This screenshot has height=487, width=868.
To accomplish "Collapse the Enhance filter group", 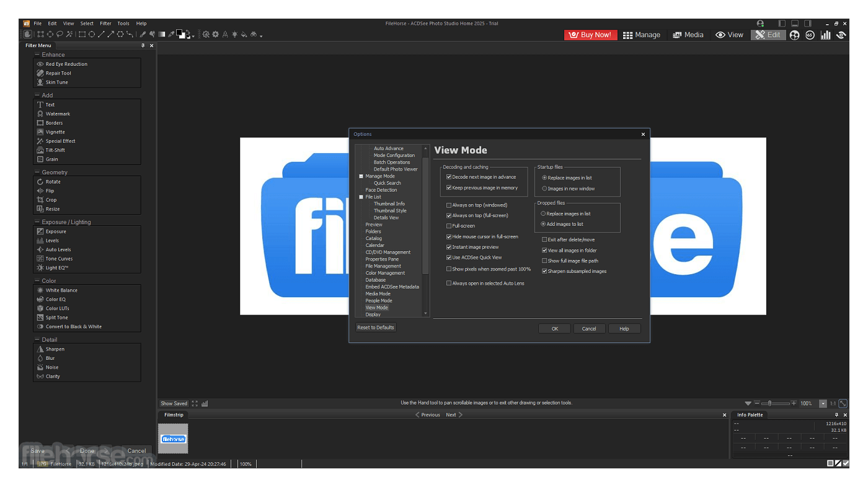I will point(37,55).
